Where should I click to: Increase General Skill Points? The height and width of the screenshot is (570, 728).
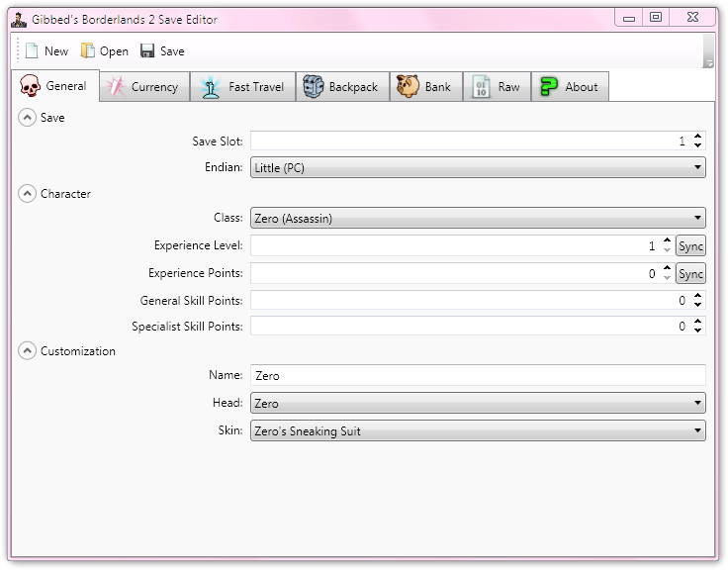coord(697,296)
